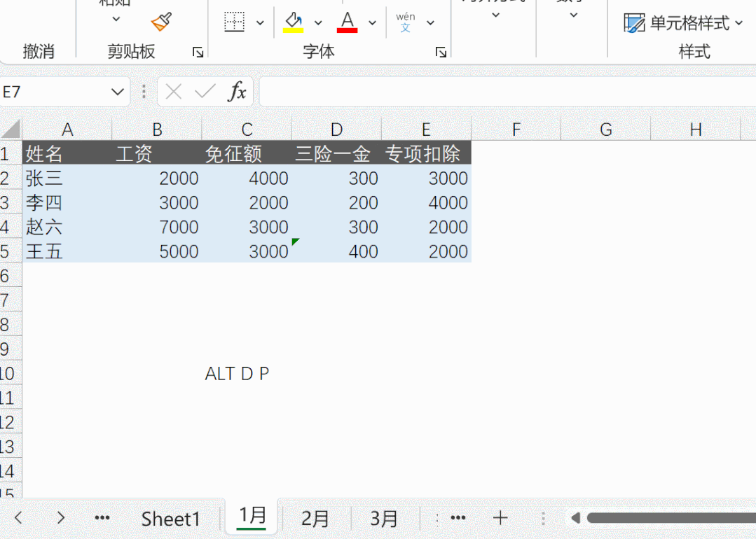The image size is (756, 539).
Task: Click the wén phonetic guide icon
Action: pyautogui.click(x=406, y=22)
